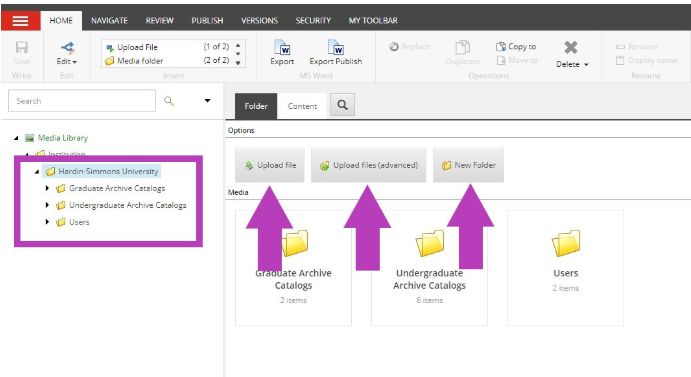Collapse the Hardin-Simmons University node
691x377 pixels.
37,172
